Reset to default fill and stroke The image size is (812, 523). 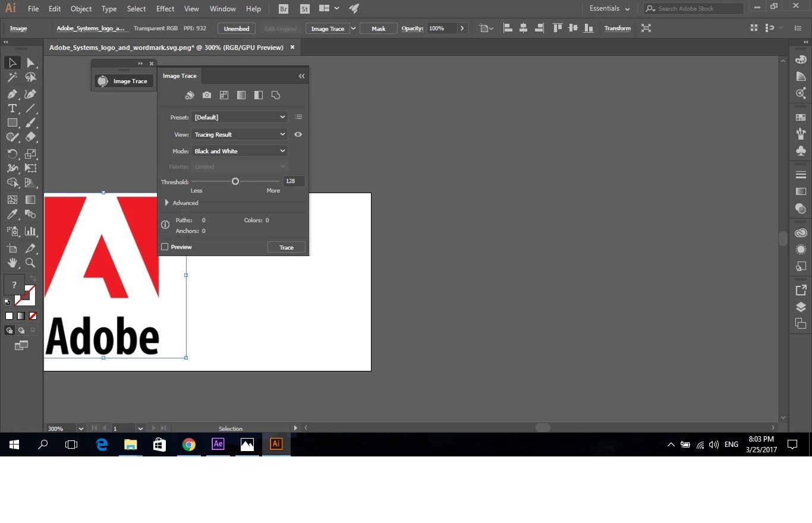pyautogui.click(x=7, y=302)
